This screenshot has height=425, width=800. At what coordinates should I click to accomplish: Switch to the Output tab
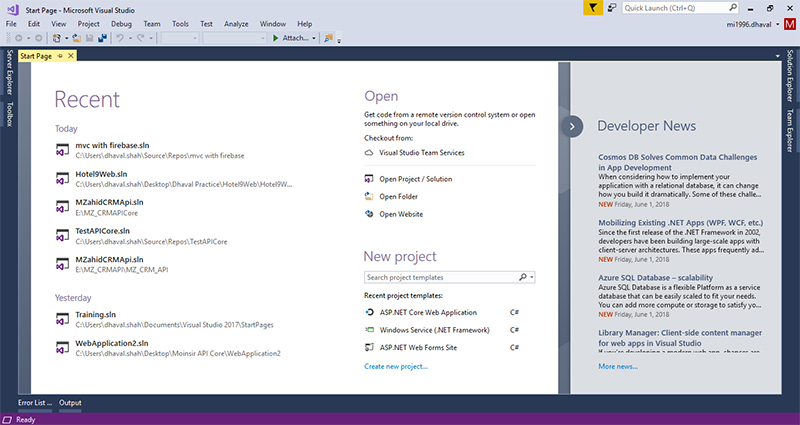[70, 402]
